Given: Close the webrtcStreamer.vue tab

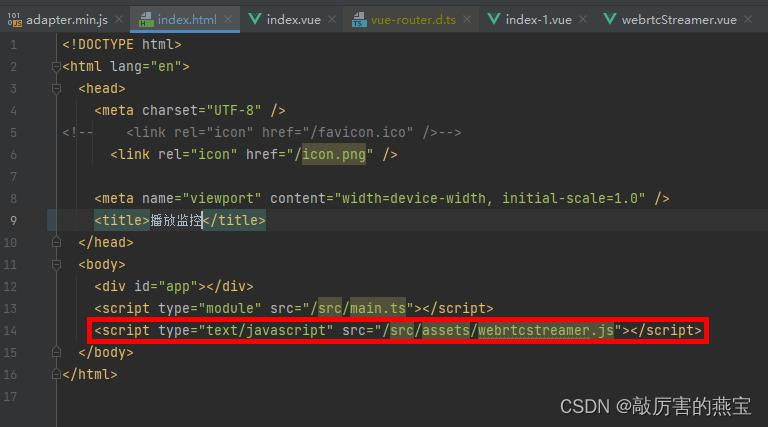Looking at the screenshot, I should tap(748, 19).
